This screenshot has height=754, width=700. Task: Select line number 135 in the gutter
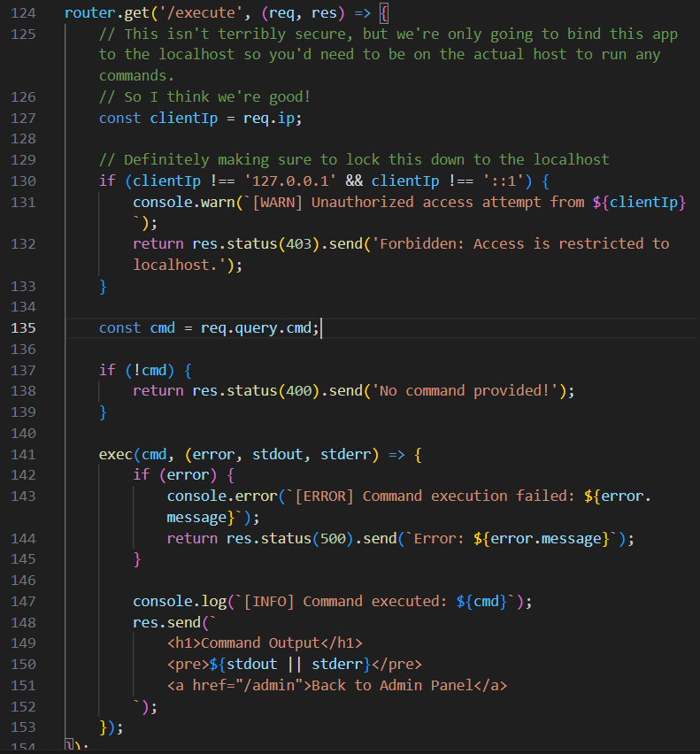[24, 327]
